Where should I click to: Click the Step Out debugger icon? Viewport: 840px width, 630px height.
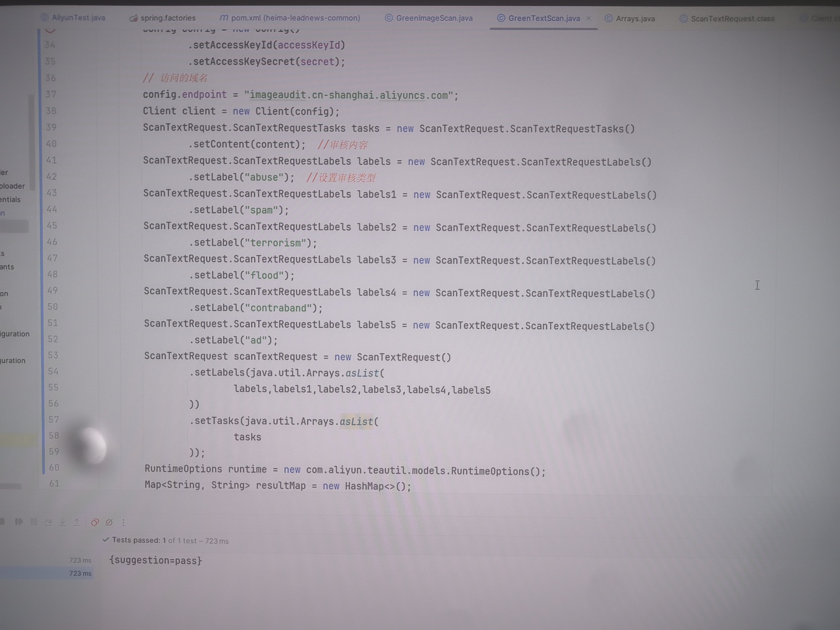(x=77, y=522)
